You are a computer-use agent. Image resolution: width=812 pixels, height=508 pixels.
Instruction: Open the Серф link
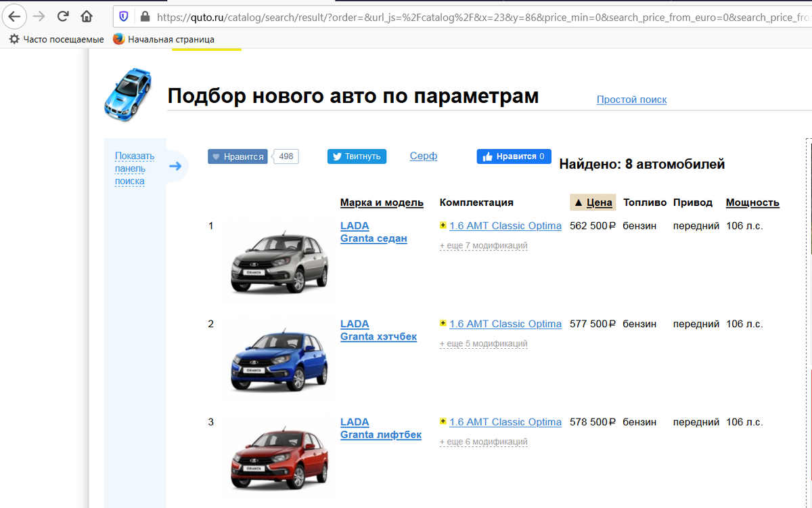pyautogui.click(x=424, y=156)
